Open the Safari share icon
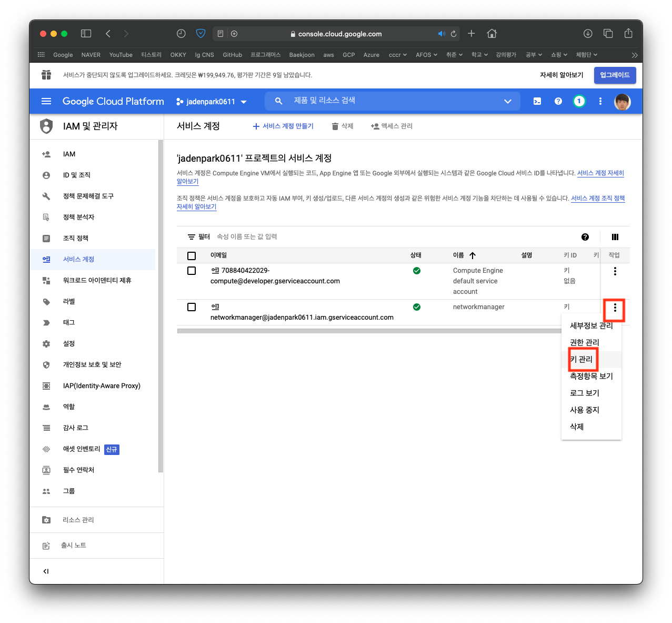 pyautogui.click(x=628, y=34)
